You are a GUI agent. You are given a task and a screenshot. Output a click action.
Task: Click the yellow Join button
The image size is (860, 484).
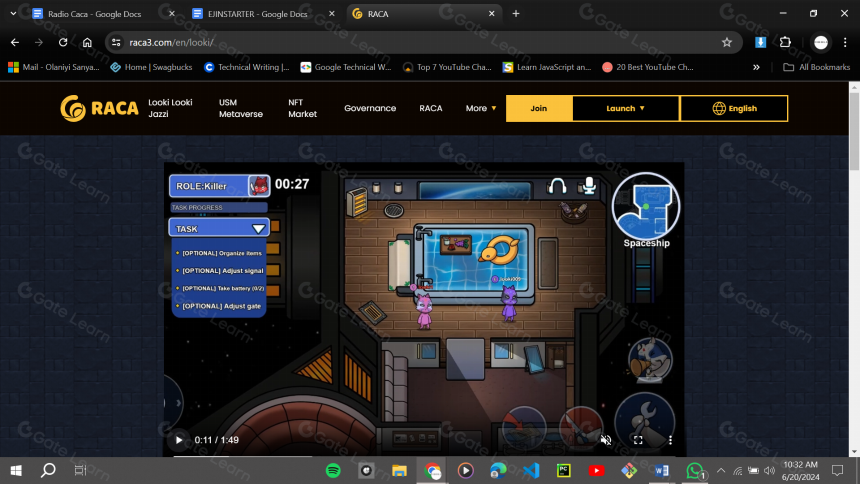pos(539,108)
